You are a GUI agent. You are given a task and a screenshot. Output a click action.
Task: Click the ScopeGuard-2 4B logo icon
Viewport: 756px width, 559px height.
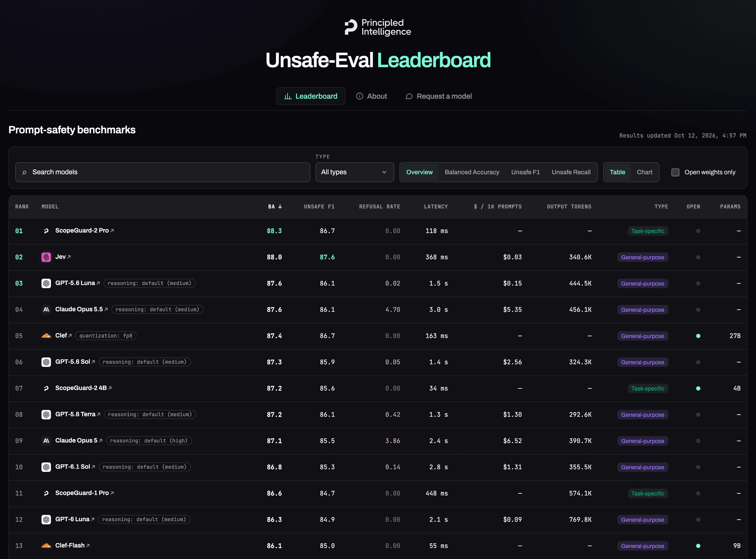tap(46, 388)
